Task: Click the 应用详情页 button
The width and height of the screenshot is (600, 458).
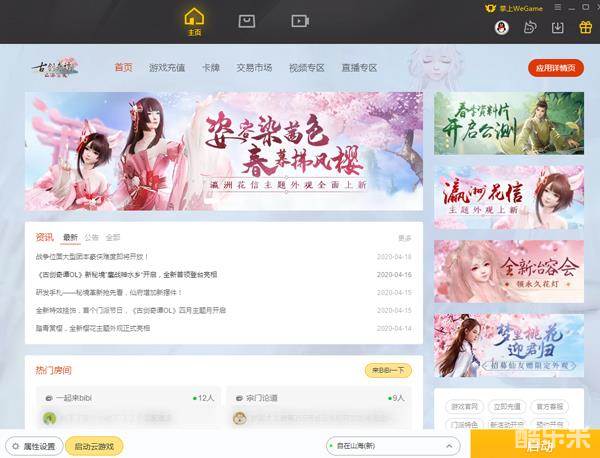Action: click(555, 68)
